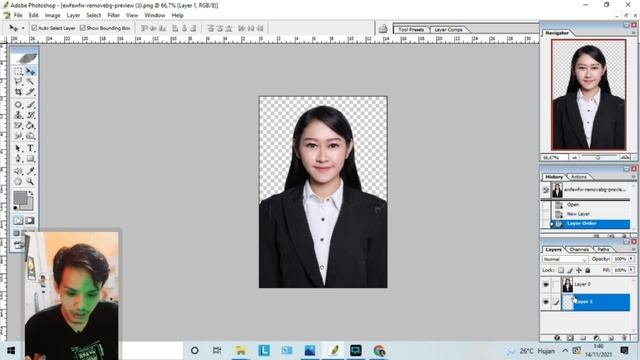Select the Rectangular Marquee tool
This screenshot has width=640, height=360.
tap(18, 71)
